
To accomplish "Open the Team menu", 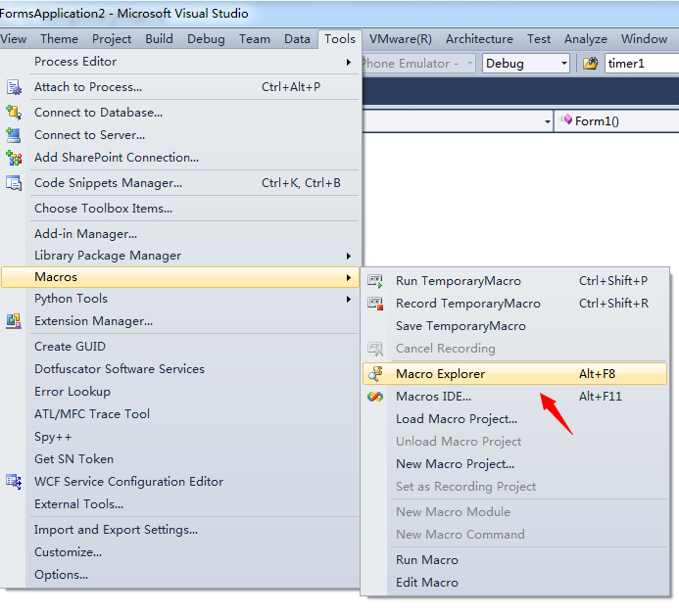I will coord(255,39).
